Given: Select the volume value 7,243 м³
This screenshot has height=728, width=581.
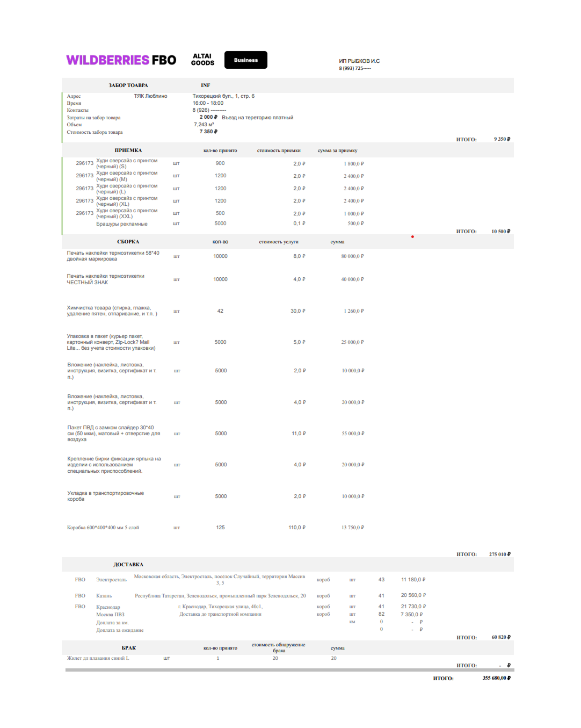Looking at the screenshot, I should [x=204, y=125].
